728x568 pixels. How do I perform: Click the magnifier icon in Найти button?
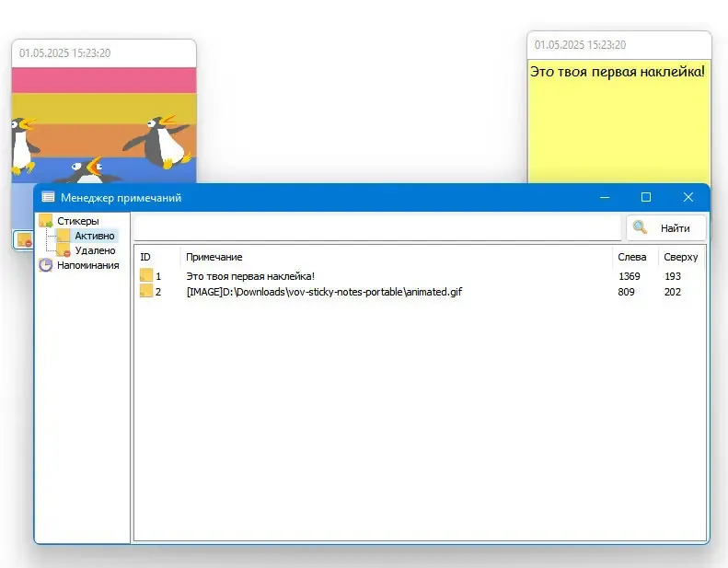click(x=640, y=227)
